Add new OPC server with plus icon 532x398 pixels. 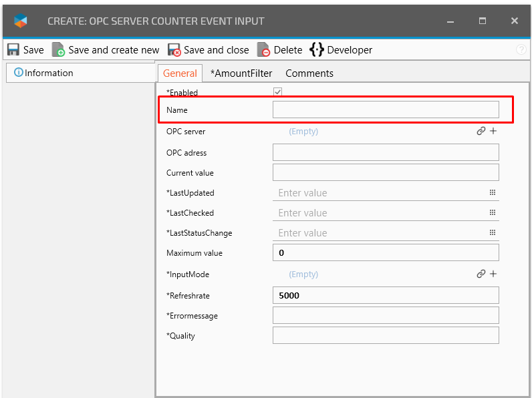pyautogui.click(x=493, y=132)
